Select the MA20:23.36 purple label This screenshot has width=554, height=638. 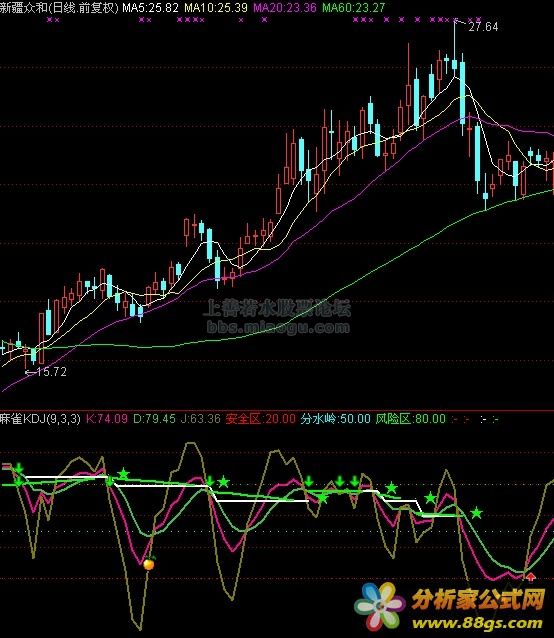tap(285, 7)
